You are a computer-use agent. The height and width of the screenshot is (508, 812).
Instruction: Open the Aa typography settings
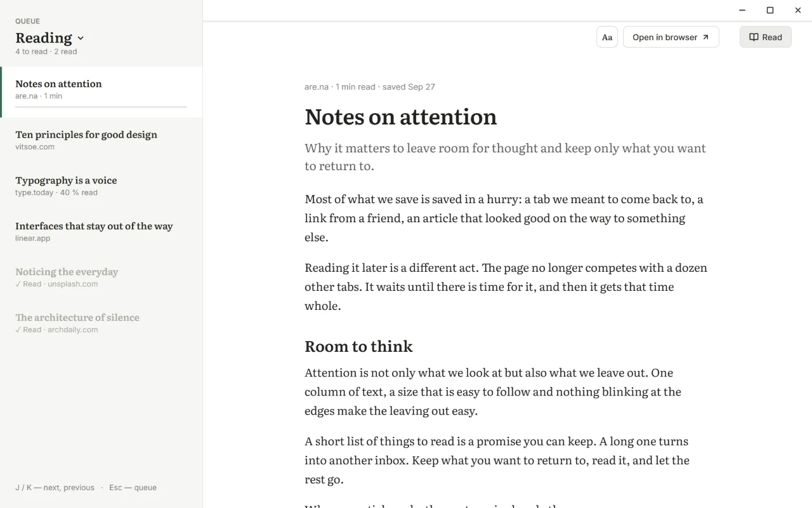point(607,37)
